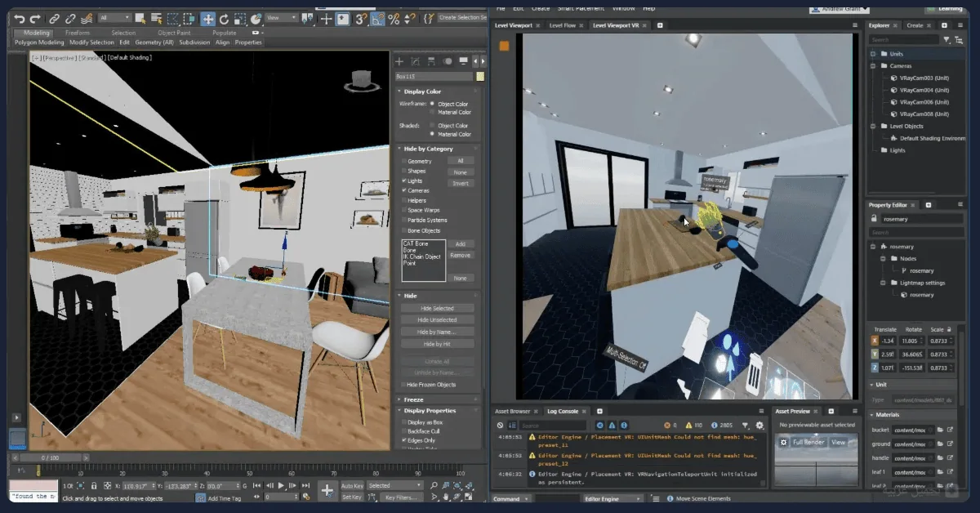The image size is (980, 513).
Task: Open the Display monitor tab in command panel
Action: tap(464, 61)
